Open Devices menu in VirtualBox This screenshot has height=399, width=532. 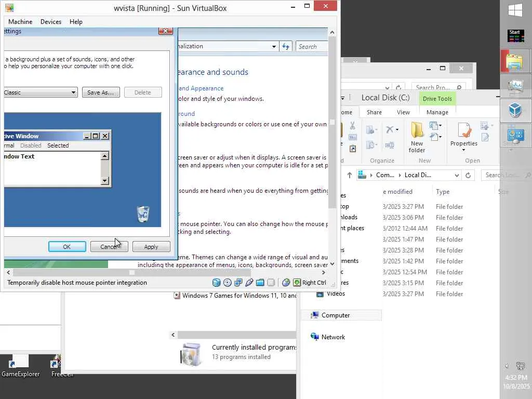tap(51, 22)
